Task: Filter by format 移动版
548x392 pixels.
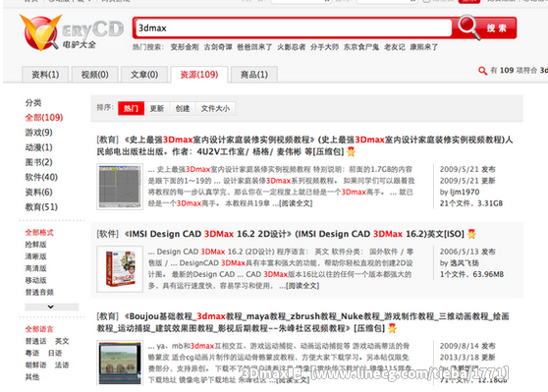Action: coord(35,280)
